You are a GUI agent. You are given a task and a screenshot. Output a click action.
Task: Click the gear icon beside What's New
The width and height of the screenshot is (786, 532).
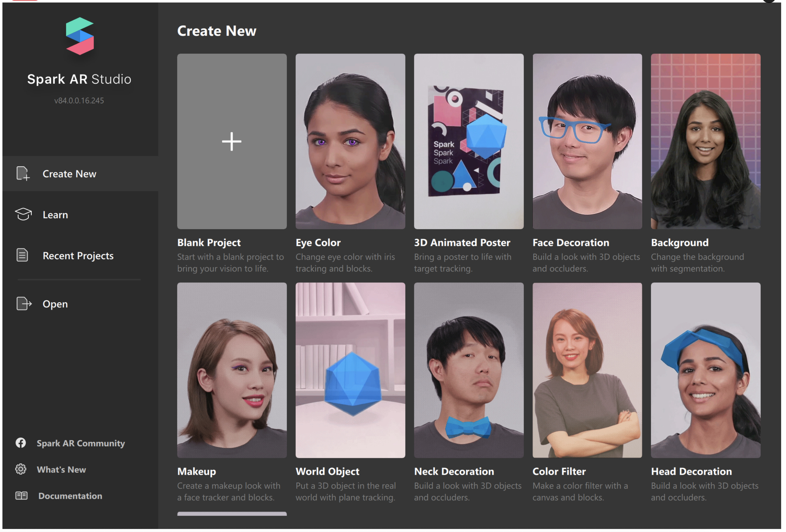coord(21,469)
